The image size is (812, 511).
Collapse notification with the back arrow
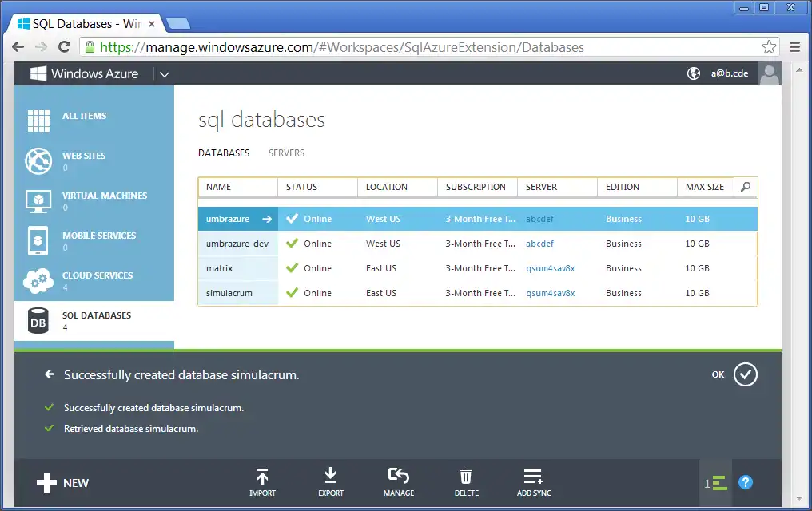coord(50,374)
